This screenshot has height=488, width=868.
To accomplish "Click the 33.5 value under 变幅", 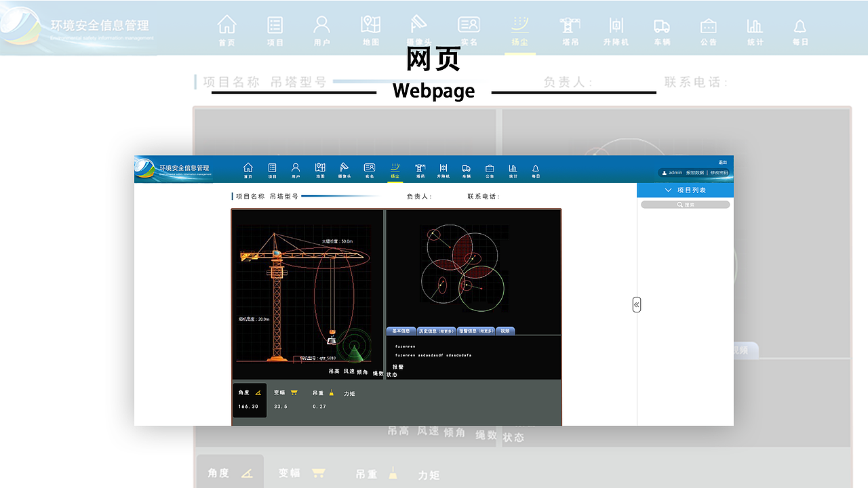I will pyautogui.click(x=281, y=407).
